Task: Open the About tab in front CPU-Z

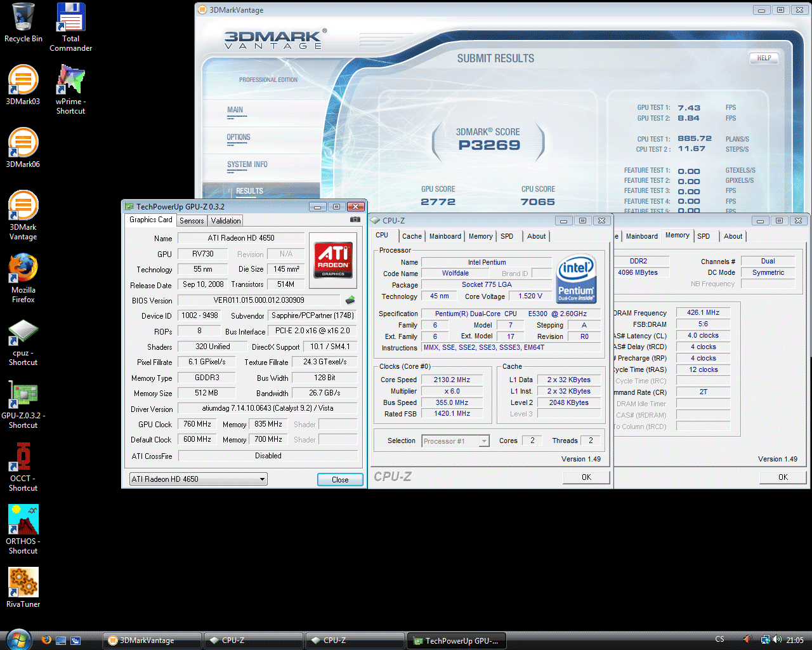Action: [536, 236]
